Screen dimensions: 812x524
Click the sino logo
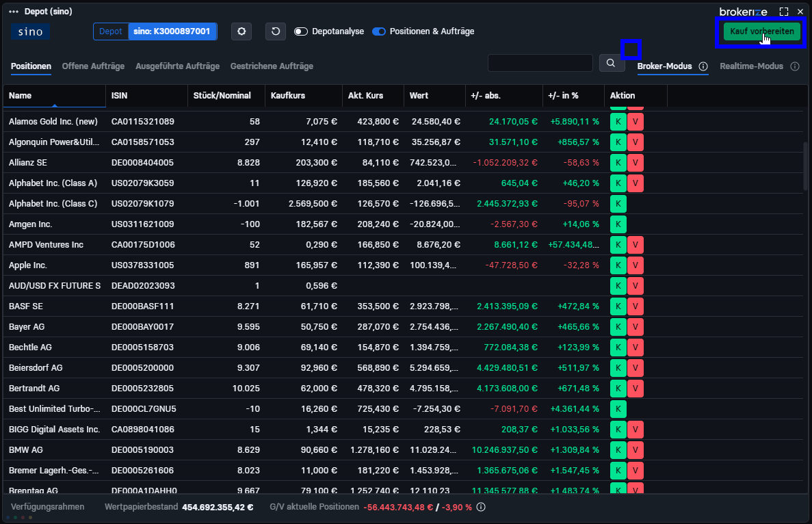click(31, 31)
